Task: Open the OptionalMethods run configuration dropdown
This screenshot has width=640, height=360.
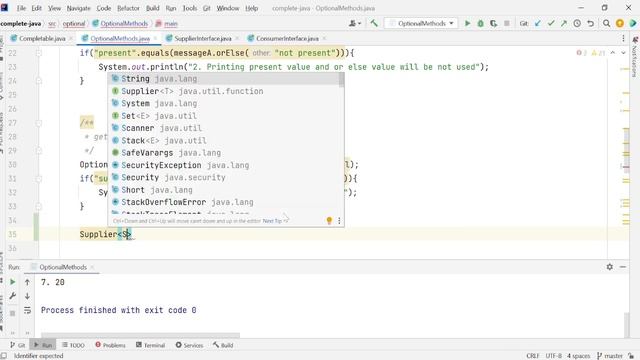Action: 422,24
